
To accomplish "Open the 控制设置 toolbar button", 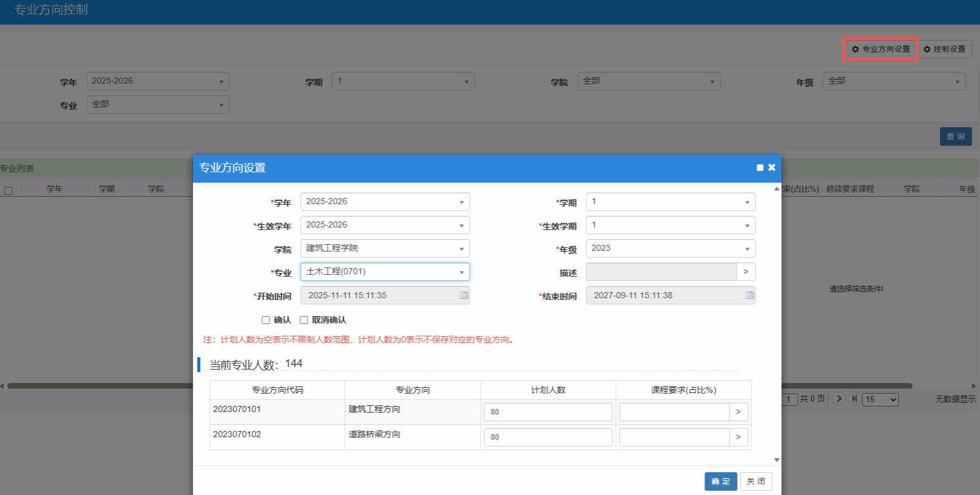I will pyautogui.click(x=944, y=49).
